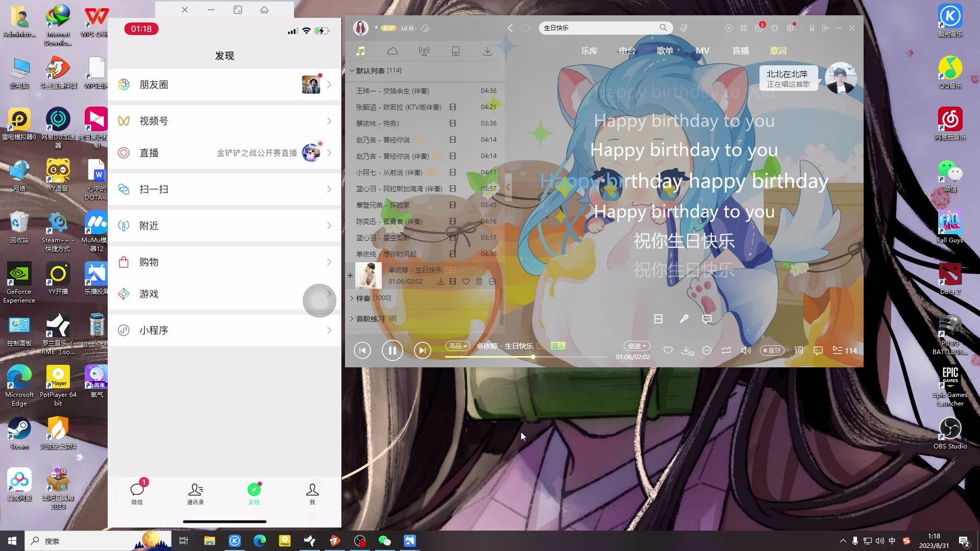Viewport: 980px width, 551px height.
Task: Collapse the playlist side panel arrow
Action: [508, 187]
